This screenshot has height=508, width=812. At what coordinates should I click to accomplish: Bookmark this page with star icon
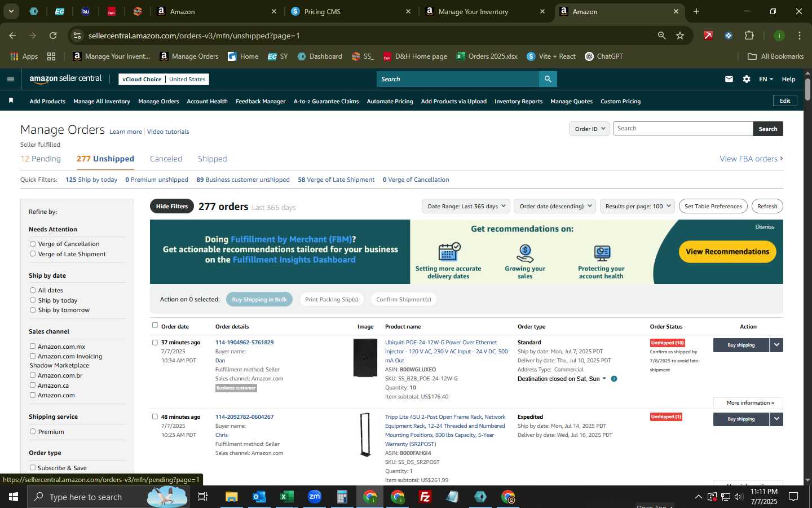[x=680, y=36]
